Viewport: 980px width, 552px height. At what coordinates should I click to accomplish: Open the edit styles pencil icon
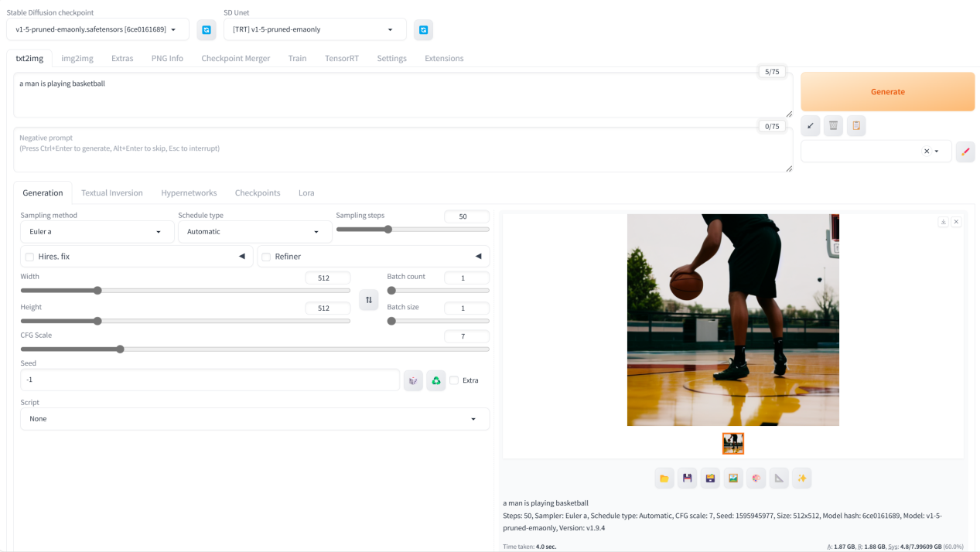point(965,152)
